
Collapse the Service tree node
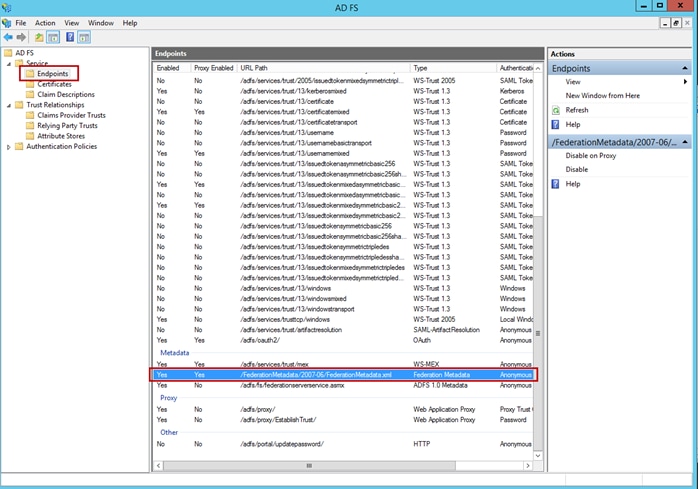pos(8,64)
